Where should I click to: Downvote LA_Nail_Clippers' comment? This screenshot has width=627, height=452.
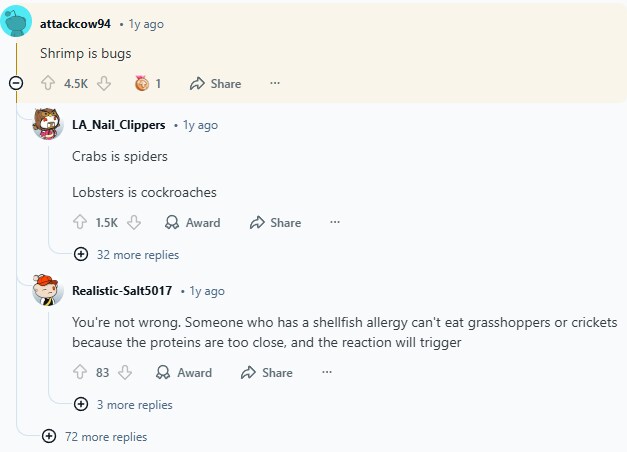(x=134, y=223)
